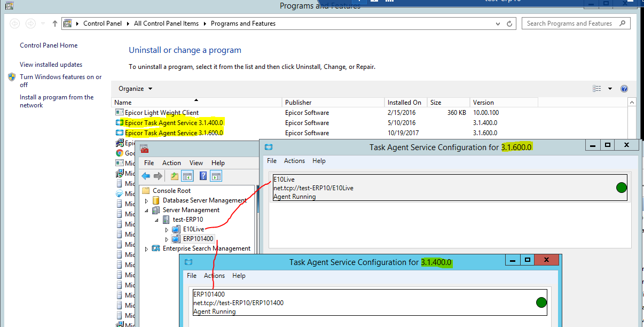Screen dimensions: 644x327
Task: Open Actions menu in 3.1.400.0 configuration window
Action: pos(214,276)
